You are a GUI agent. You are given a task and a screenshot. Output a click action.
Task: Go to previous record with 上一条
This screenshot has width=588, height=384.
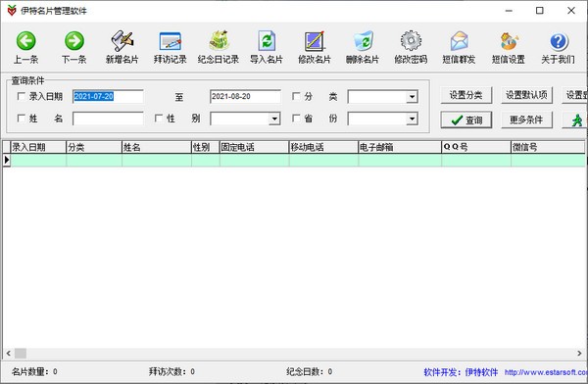[25, 48]
